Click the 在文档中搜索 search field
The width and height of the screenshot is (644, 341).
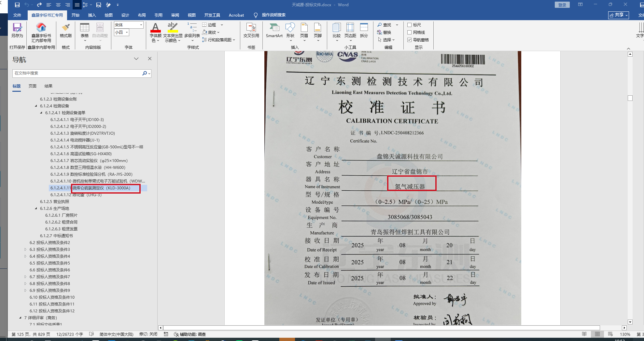tap(77, 73)
